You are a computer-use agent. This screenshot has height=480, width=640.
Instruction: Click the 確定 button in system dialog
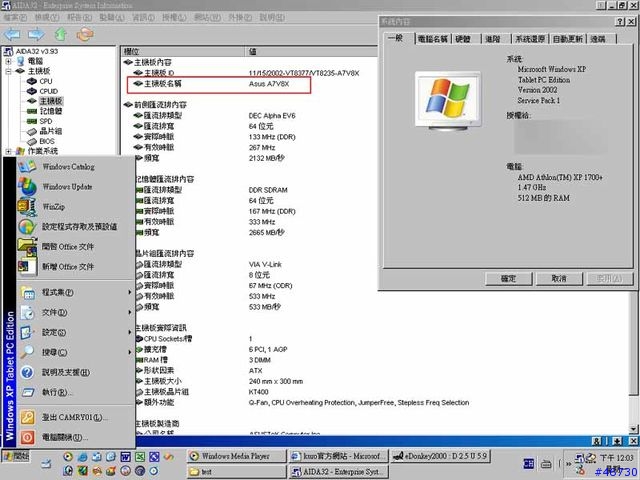point(508,278)
